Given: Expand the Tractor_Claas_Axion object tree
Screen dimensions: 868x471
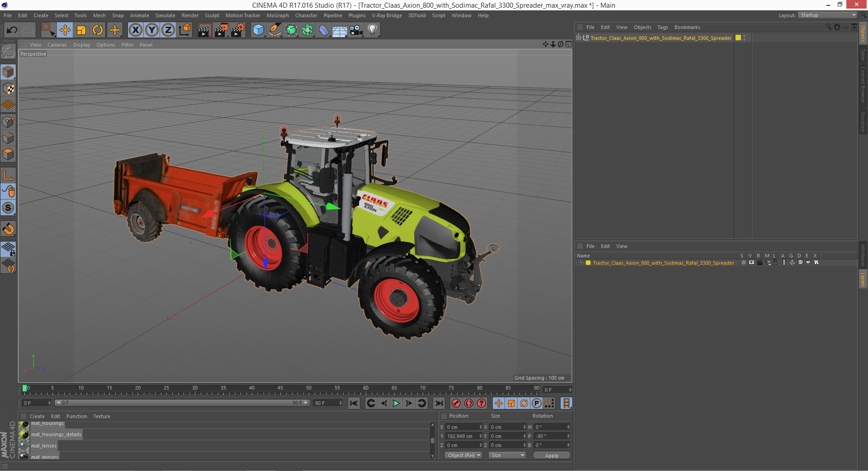Looking at the screenshot, I should click(x=579, y=38).
